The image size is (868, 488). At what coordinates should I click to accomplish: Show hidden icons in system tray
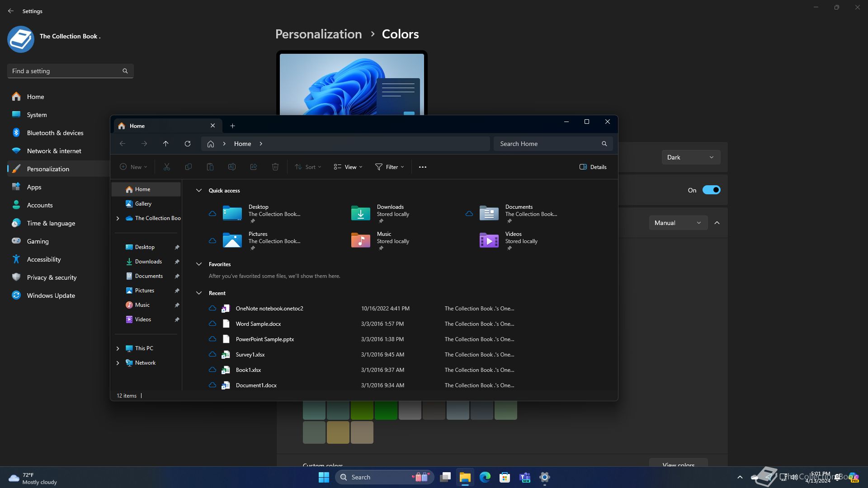(740, 477)
